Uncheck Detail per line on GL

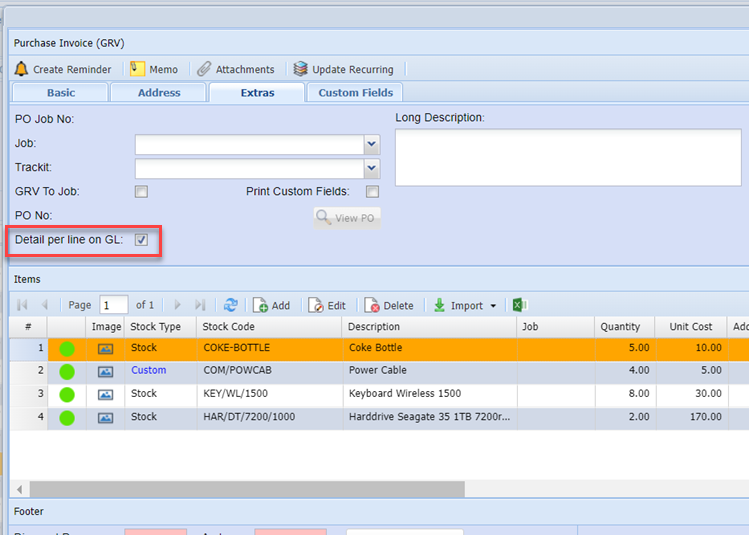pyautogui.click(x=141, y=240)
